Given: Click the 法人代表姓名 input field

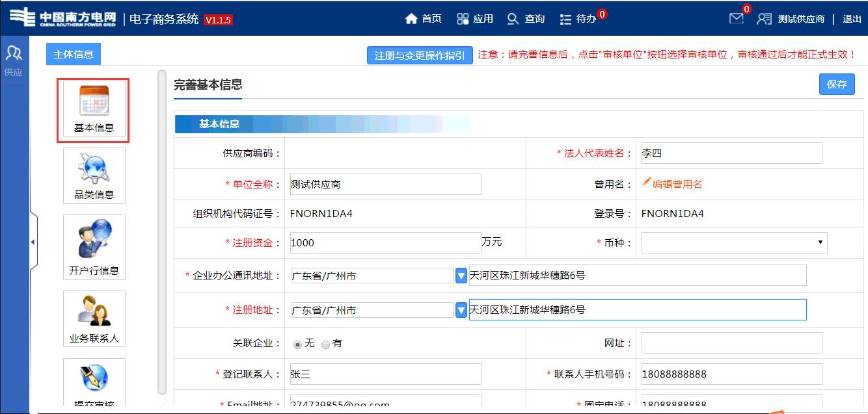Looking at the screenshot, I should 731,153.
